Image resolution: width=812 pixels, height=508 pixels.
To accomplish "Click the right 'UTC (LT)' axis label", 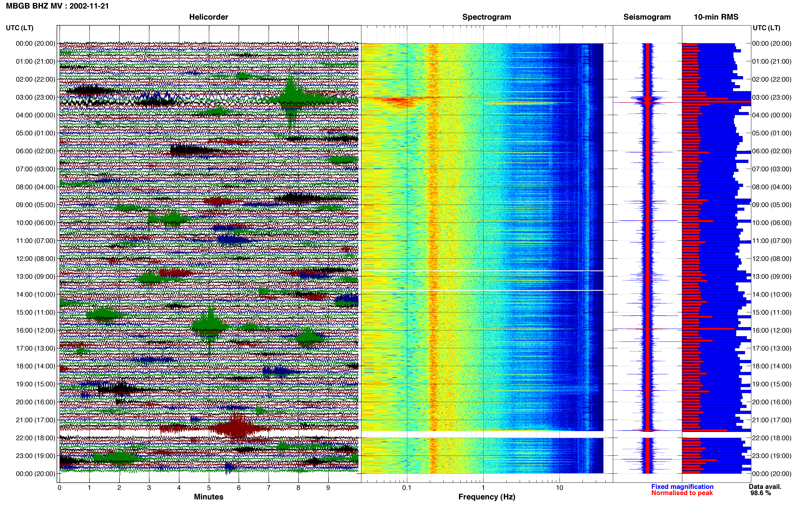I will tap(766, 28).
